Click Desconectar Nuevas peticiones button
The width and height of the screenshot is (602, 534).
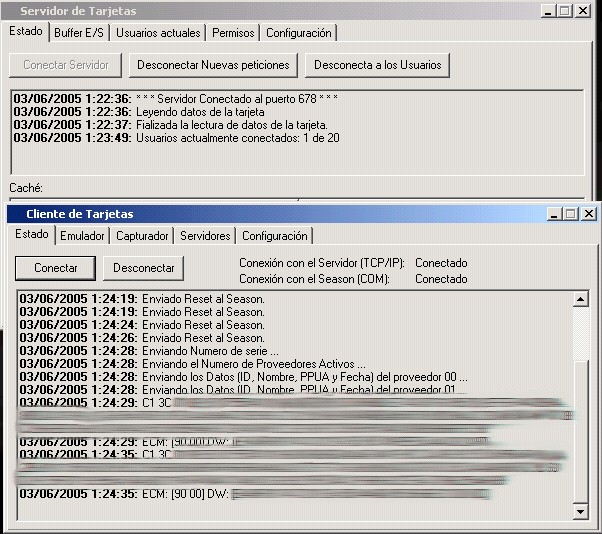[x=214, y=65]
